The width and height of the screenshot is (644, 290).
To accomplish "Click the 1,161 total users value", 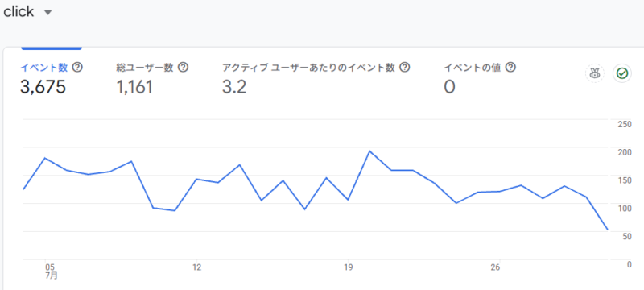I will point(134,87).
